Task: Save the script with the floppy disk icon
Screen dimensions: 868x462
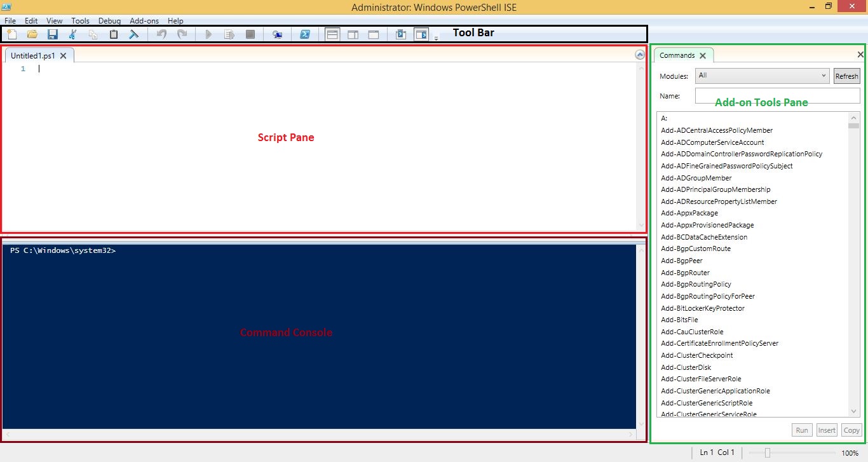Action: click(x=53, y=34)
